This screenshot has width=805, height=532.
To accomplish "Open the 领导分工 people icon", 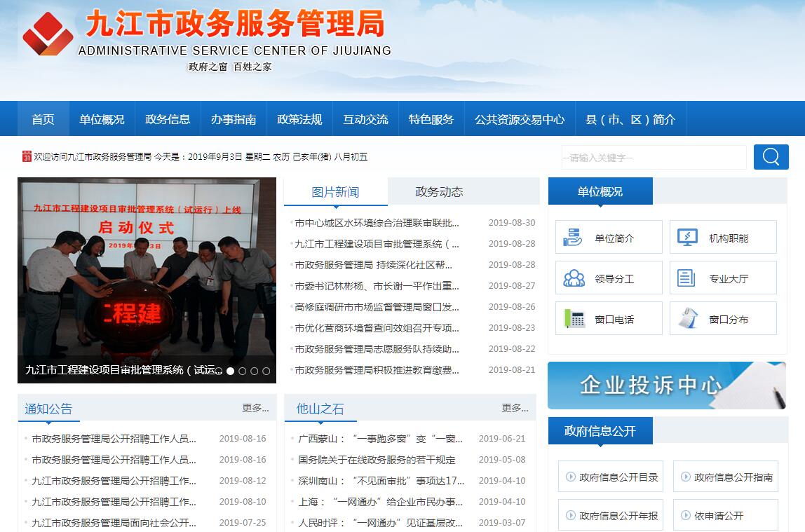I will coord(574,278).
